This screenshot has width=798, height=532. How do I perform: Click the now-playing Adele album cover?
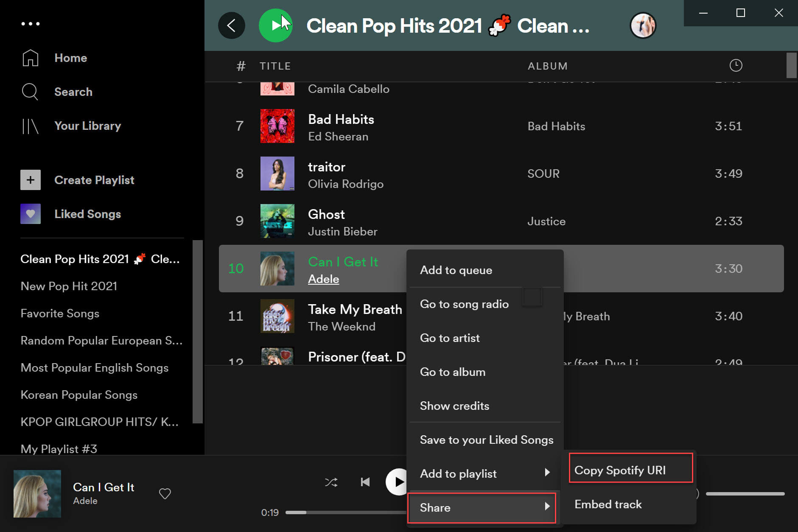coord(37,494)
